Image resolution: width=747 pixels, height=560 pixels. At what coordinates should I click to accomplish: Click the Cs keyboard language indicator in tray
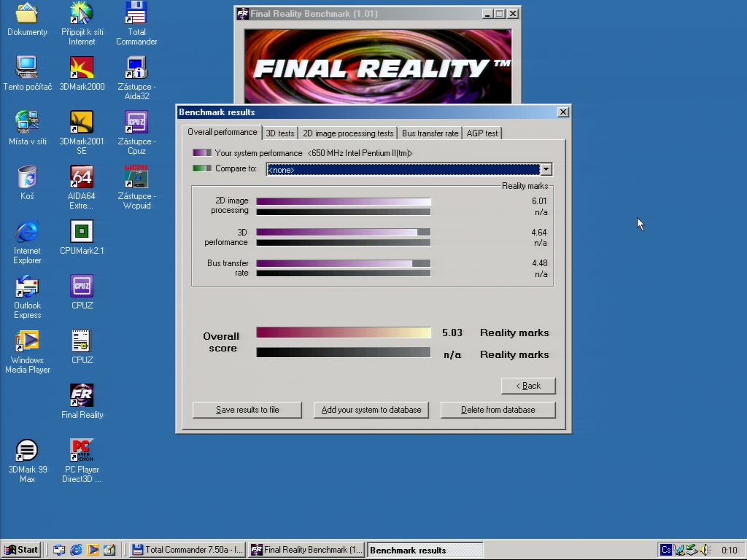(666, 550)
